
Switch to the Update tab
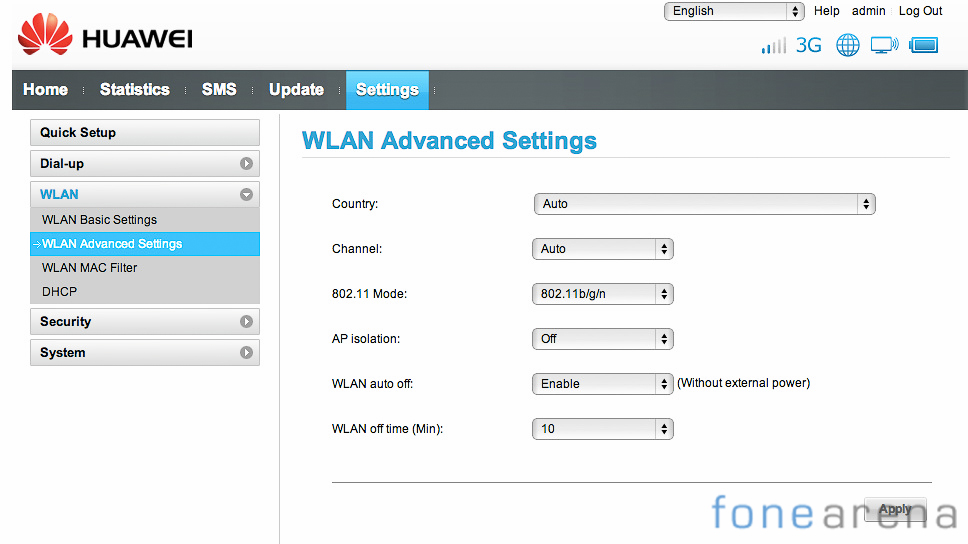pyautogui.click(x=296, y=90)
